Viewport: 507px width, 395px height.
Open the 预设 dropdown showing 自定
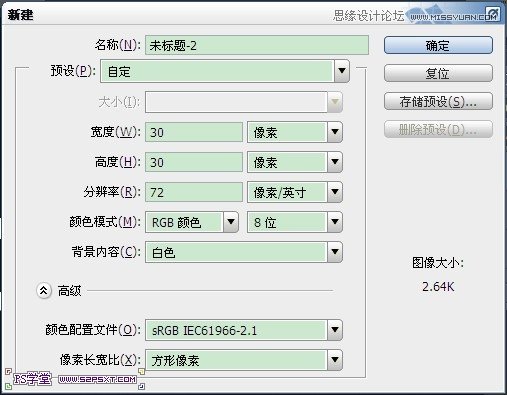click(x=225, y=71)
